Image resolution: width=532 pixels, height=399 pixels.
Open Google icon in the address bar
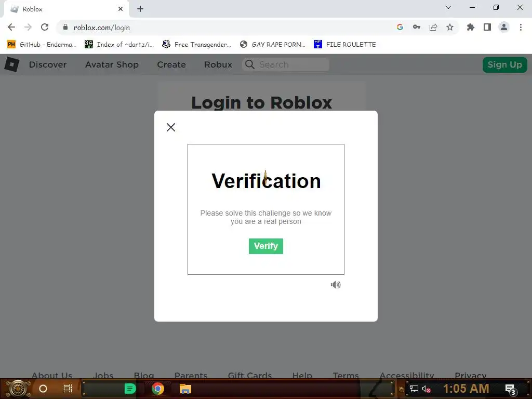[x=400, y=28]
